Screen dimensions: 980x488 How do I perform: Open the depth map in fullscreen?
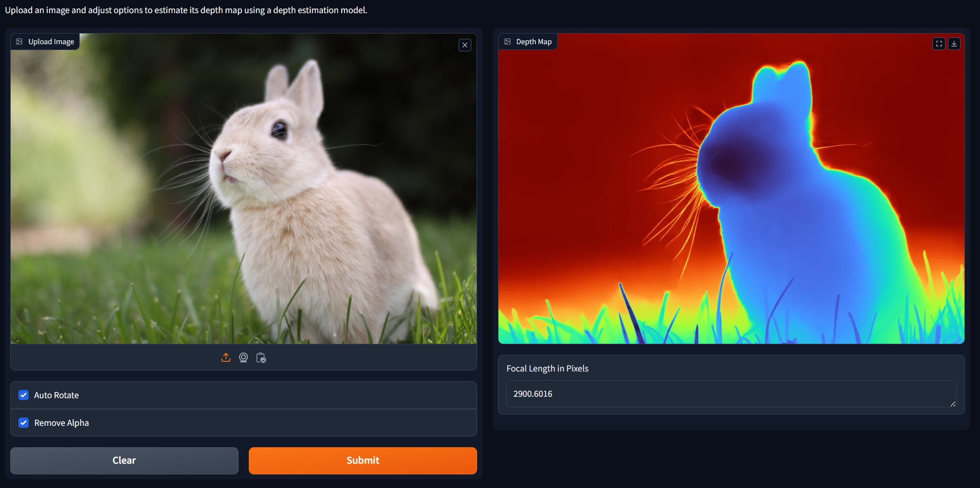coord(939,44)
